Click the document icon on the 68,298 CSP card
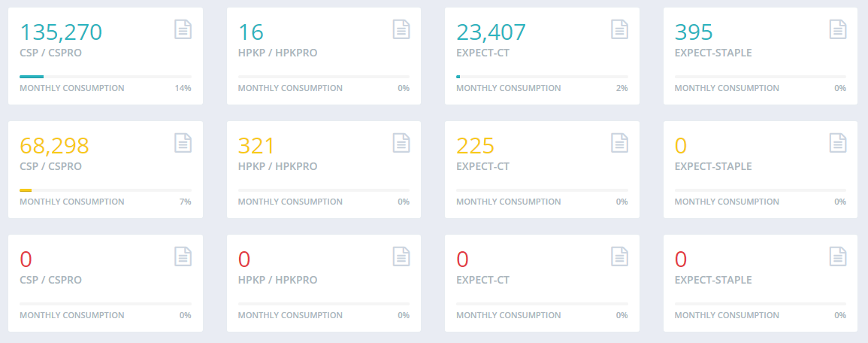The width and height of the screenshot is (868, 343). tap(183, 143)
